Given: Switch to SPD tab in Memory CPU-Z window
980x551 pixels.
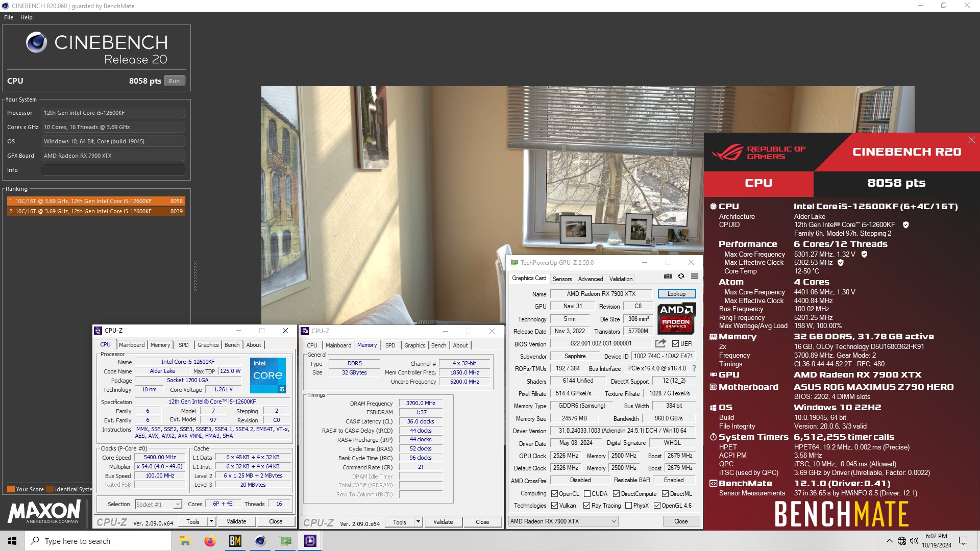Looking at the screenshot, I should point(390,345).
